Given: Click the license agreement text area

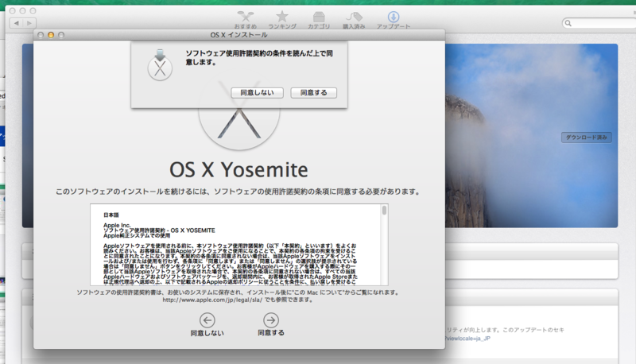Looking at the screenshot, I should 236,245.
